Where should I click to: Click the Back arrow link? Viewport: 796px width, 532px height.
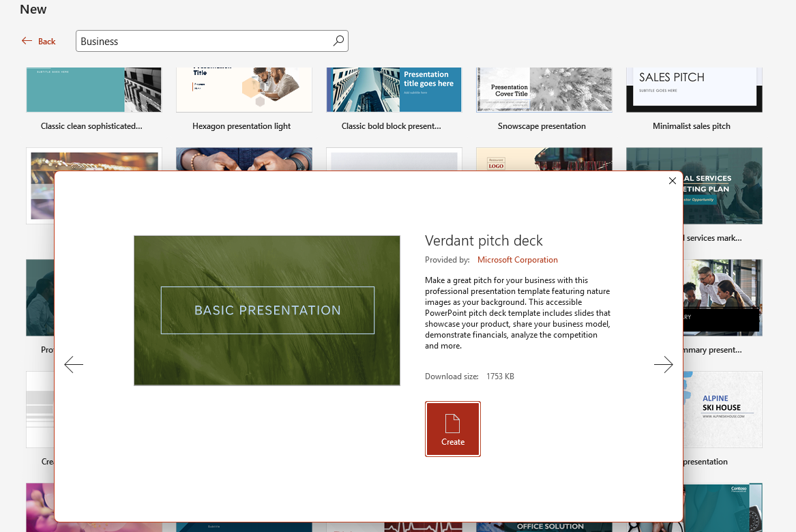click(x=39, y=41)
